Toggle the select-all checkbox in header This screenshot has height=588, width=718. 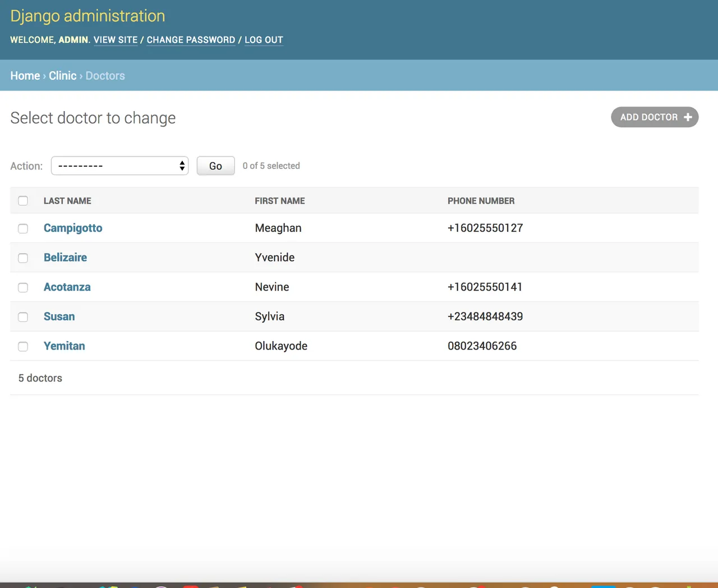tap(23, 201)
